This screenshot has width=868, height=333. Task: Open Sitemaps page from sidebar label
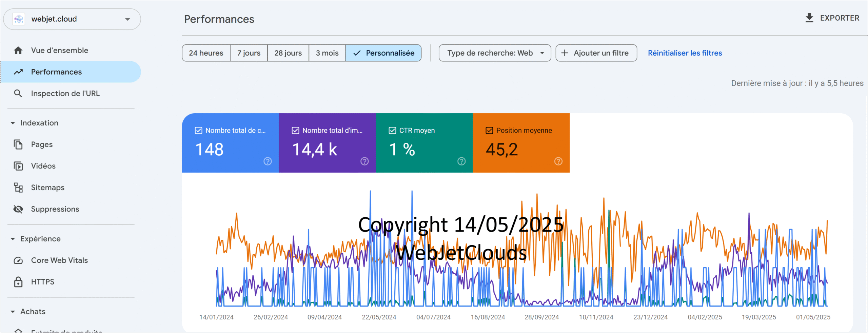pos(48,188)
